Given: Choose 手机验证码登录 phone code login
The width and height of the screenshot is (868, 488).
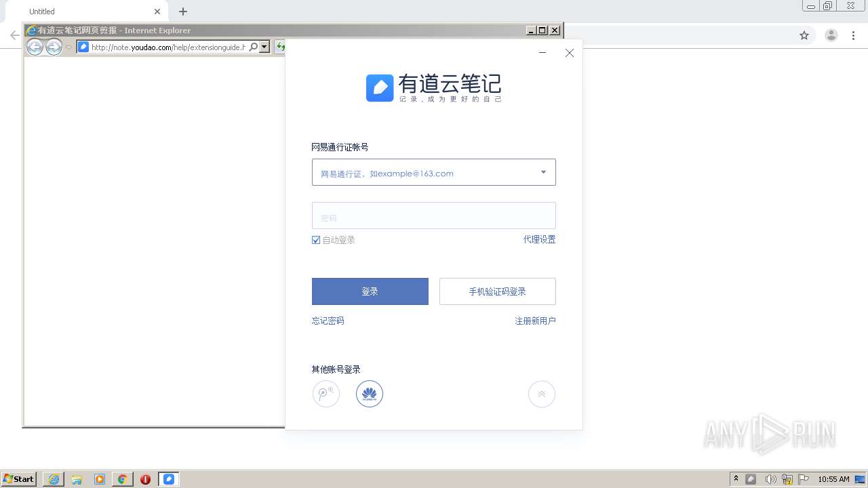Looking at the screenshot, I should click(x=498, y=291).
